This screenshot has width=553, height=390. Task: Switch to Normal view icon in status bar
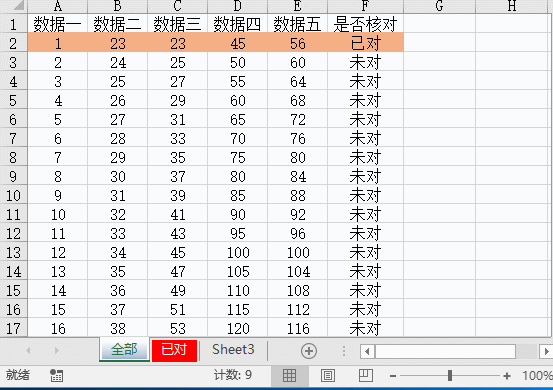[x=290, y=376]
